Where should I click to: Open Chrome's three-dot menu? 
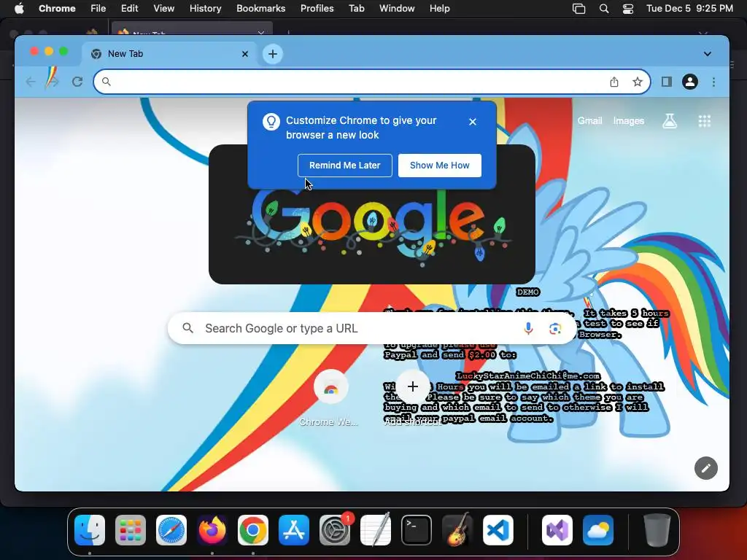tap(713, 82)
